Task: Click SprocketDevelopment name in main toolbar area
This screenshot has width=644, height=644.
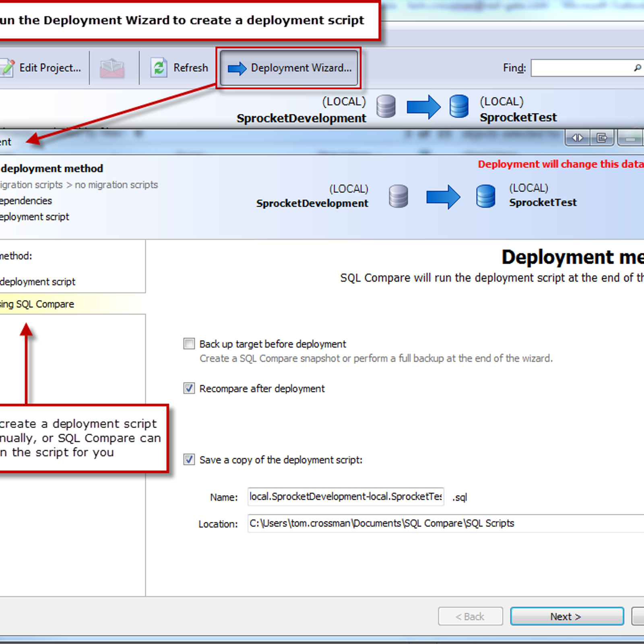Action: coord(301,118)
